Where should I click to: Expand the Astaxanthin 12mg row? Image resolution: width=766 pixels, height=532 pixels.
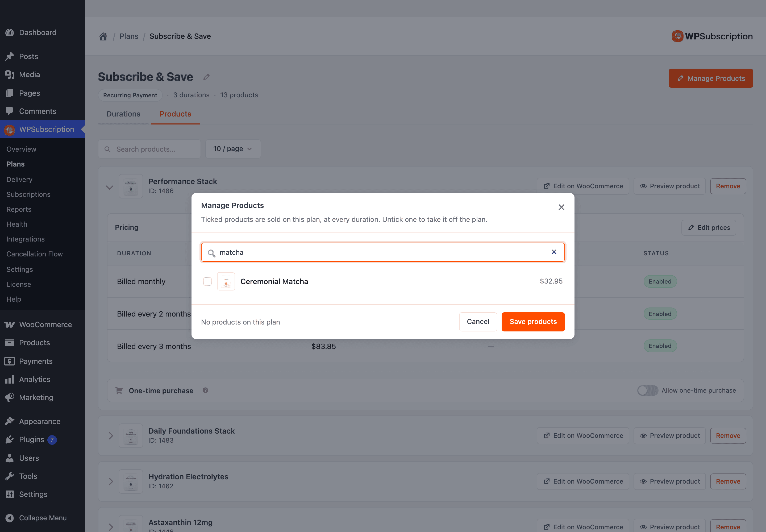click(111, 527)
